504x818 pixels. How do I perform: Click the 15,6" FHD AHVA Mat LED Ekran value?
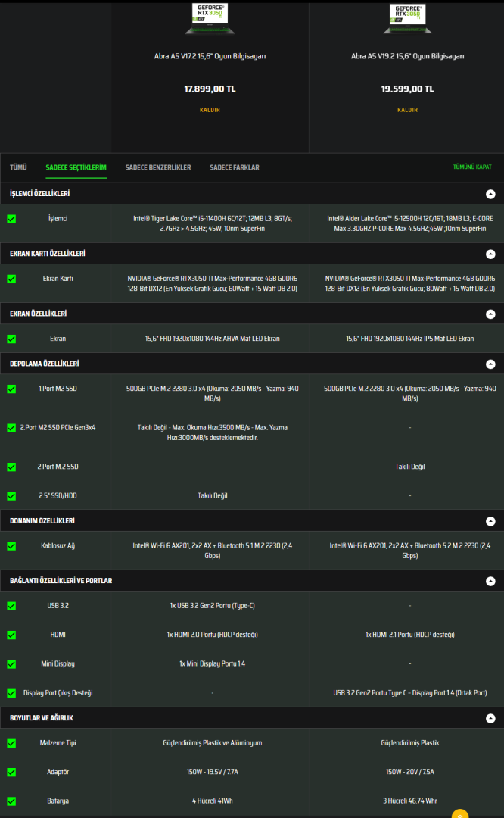[x=213, y=339]
